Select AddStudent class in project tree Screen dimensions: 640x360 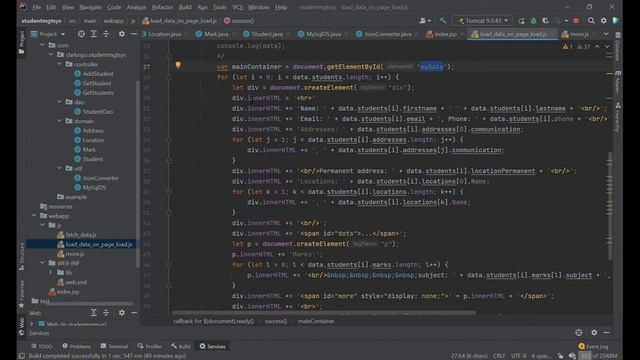click(98, 73)
